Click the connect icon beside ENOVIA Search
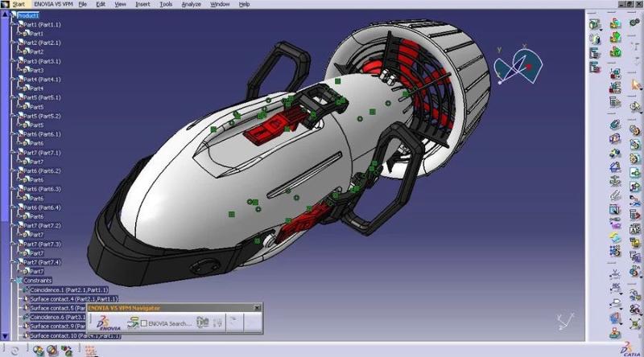This screenshot has width=644, height=357. [133, 323]
